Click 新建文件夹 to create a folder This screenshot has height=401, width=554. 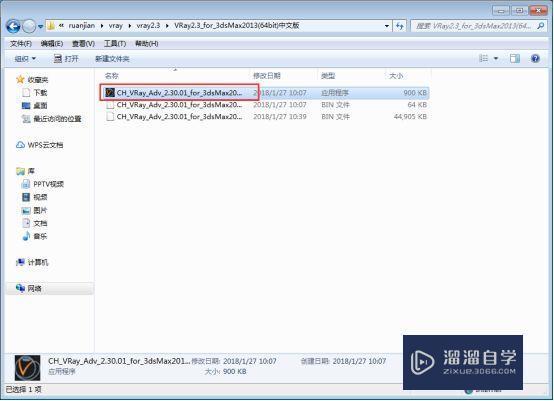(112, 59)
